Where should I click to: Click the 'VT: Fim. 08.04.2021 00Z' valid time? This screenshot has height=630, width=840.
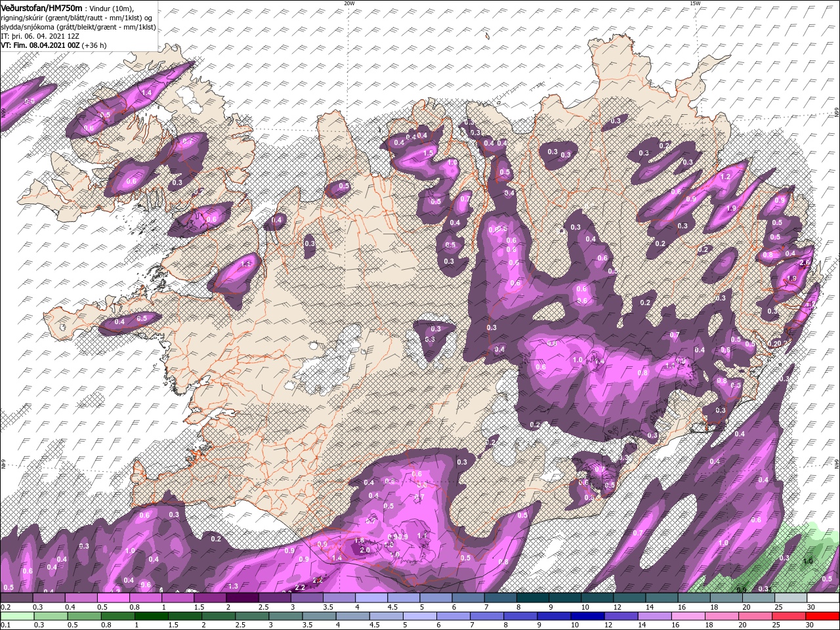[x=39, y=45]
